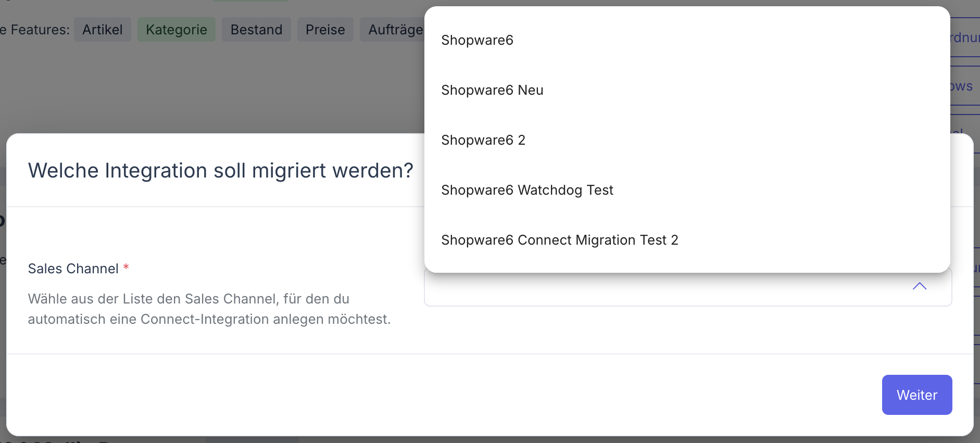Screen dimensions: 980x443
Task: Click the Sales Channel field label
Action: click(73, 269)
